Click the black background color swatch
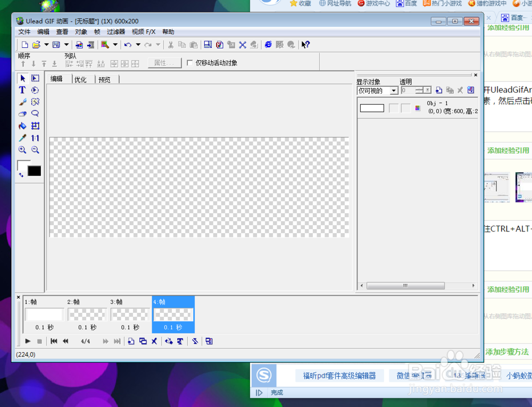 (x=34, y=171)
